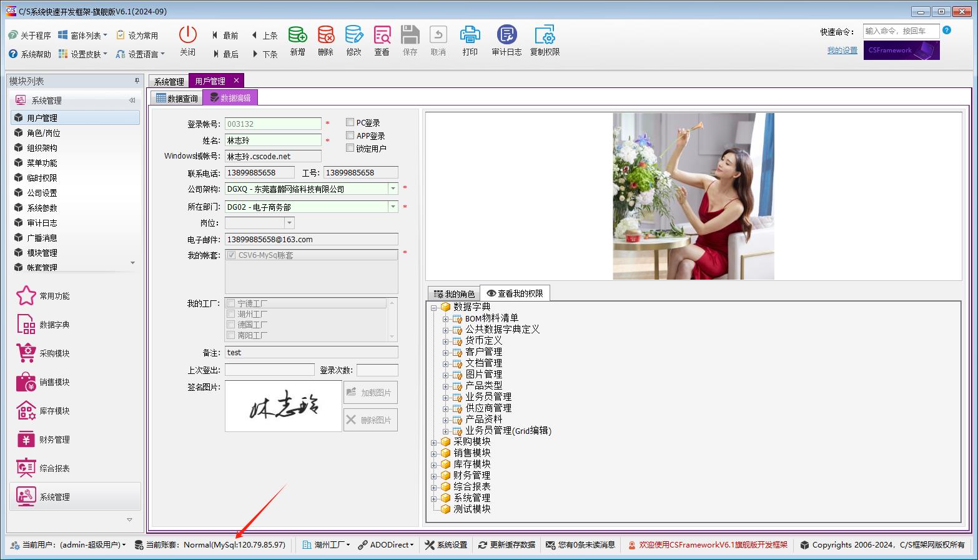The height and width of the screenshot is (560, 978).
Task: Check the 锁定用户 checkbox
Action: (350, 148)
